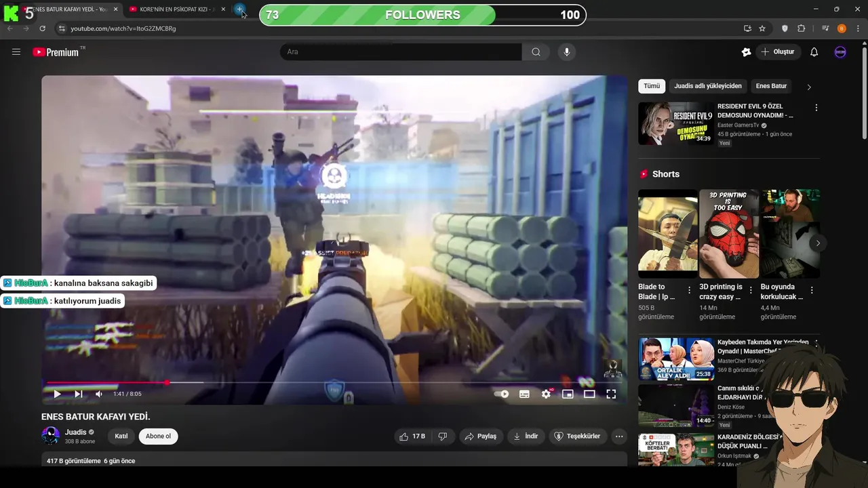Play the video
Screen dimensions: 868x488
57,394
